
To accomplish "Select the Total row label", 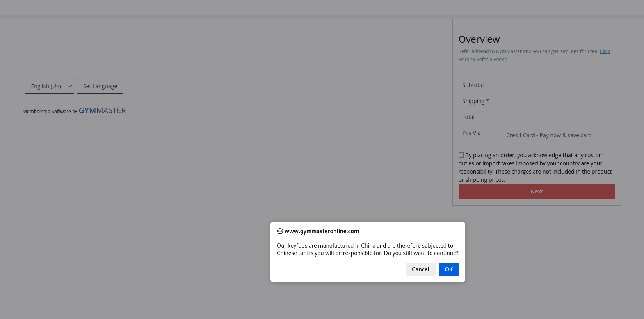I will click(x=468, y=117).
